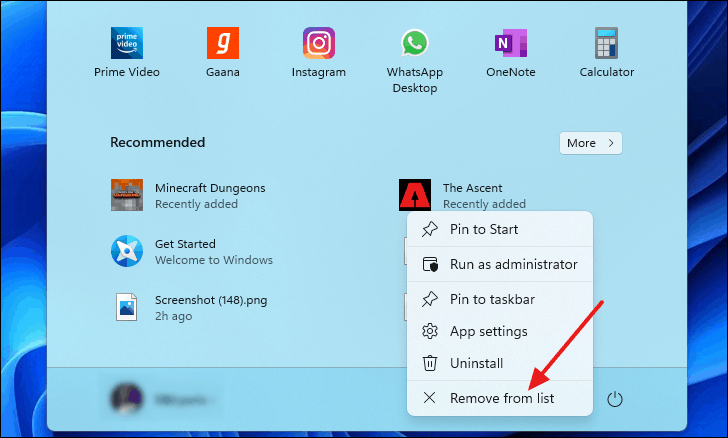Select Pin to Start in context menu
The width and height of the screenshot is (728, 438).
tap(500, 229)
